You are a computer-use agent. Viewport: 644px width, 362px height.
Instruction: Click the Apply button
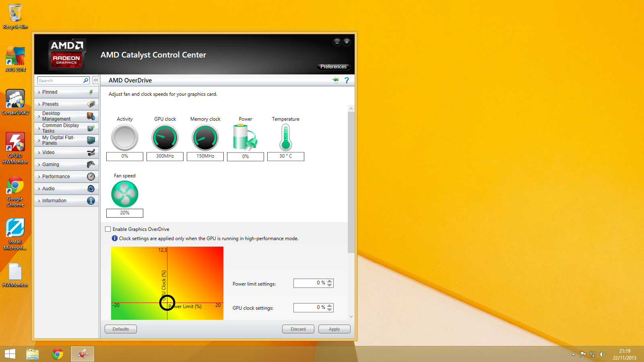click(334, 329)
